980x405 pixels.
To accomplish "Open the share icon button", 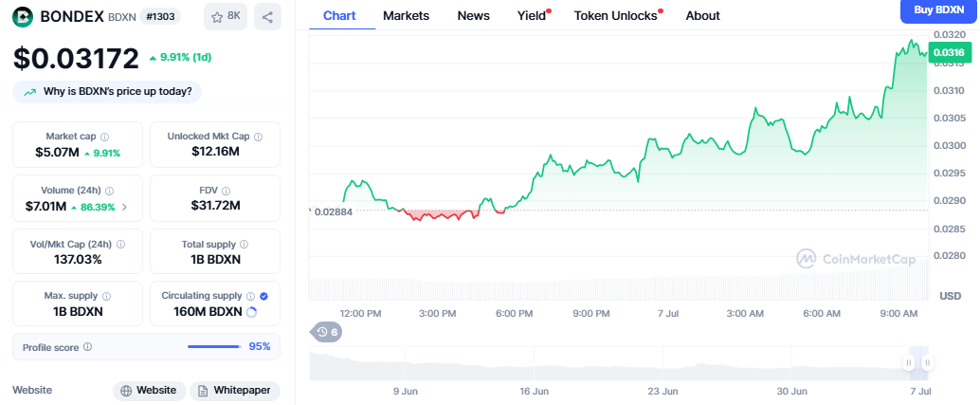I will tap(267, 17).
